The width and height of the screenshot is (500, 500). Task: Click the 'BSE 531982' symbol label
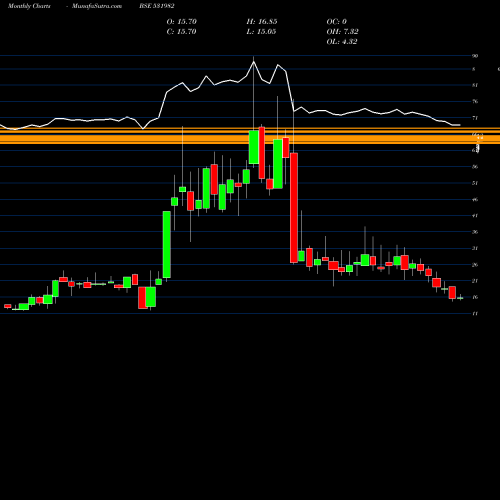[157, 6]
